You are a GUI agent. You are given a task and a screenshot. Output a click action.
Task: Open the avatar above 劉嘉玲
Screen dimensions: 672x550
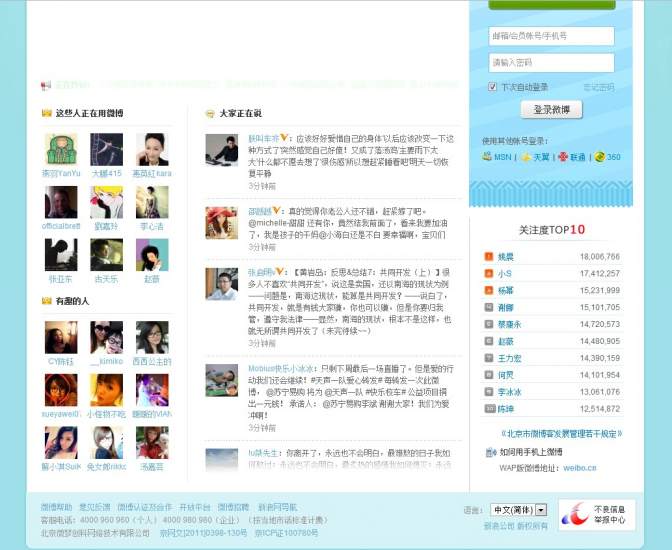[107, 202]
